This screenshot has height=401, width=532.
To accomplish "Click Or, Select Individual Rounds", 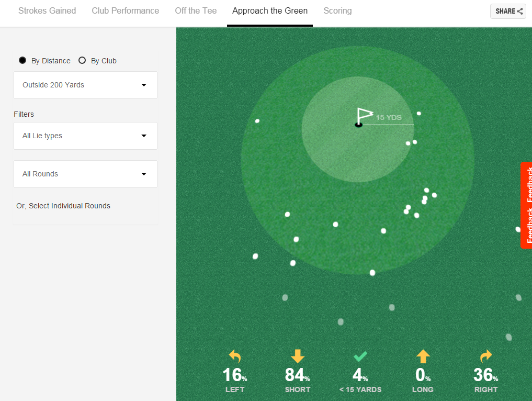I will click(x=63, y=206).
